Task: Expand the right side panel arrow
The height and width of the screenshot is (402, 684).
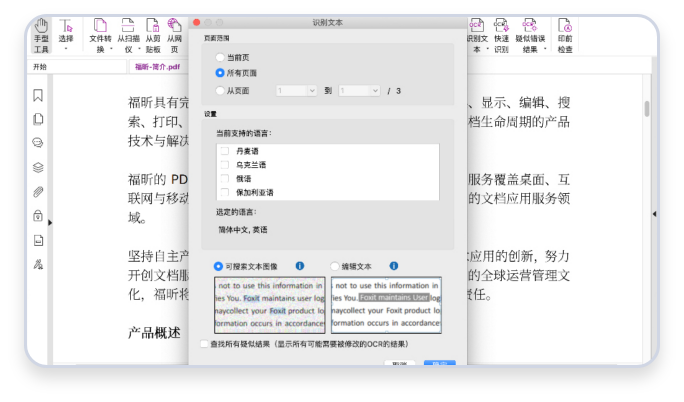Action: pyautogui.click(x=654, y=214)
